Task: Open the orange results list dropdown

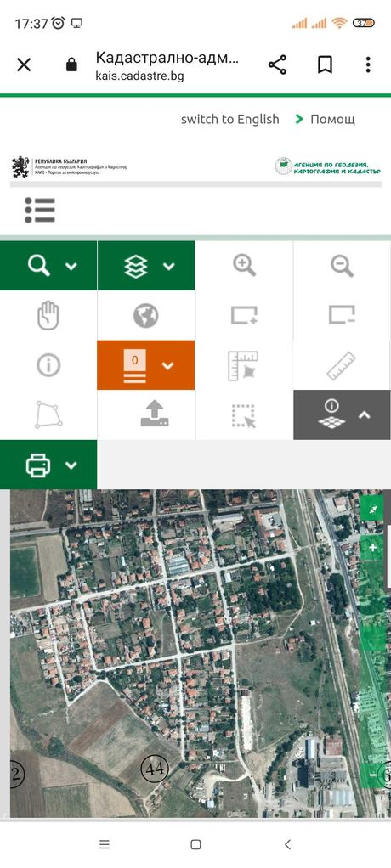Action: tap(146, 365)
